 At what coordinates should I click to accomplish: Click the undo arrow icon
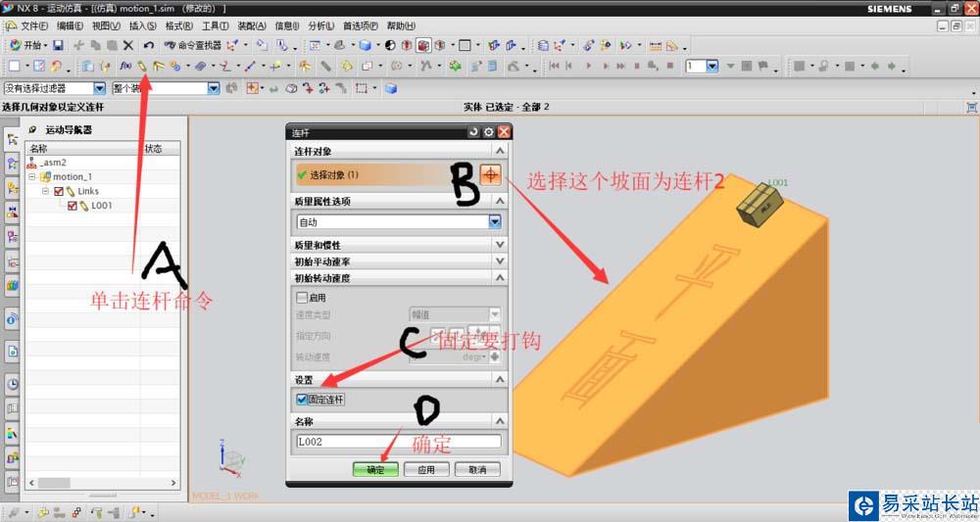[148, 45]
